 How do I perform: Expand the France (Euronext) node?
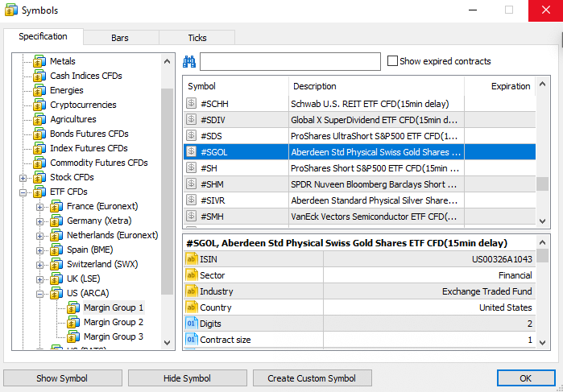pyautogui.click(x=39, y=207)
